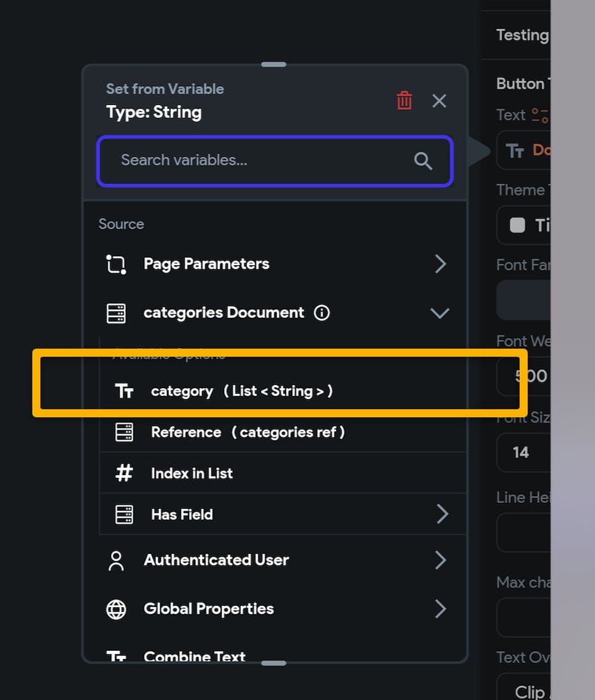This screenshot has width=595, height=700.
Task: Open the Has Field submenu arrow
Action: 442,514
